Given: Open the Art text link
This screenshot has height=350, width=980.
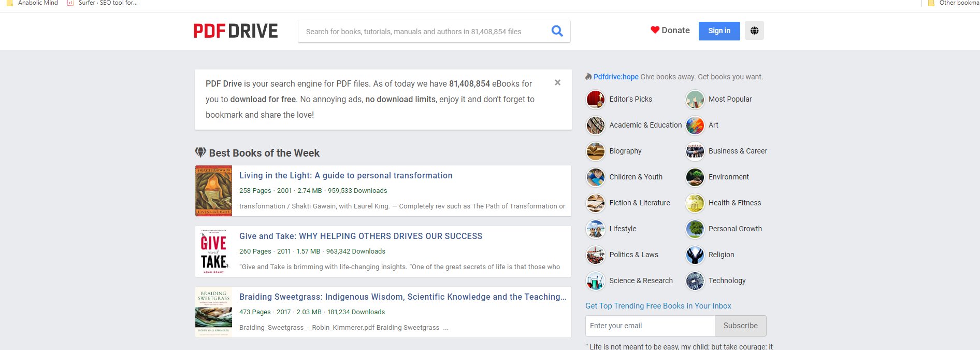Looking at the screenshot, I should tap(713, 125).
